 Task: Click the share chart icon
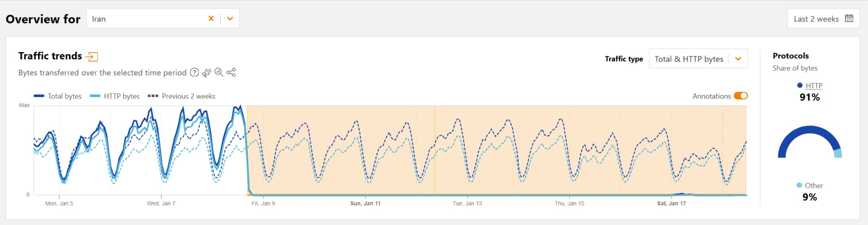point(231,73)
